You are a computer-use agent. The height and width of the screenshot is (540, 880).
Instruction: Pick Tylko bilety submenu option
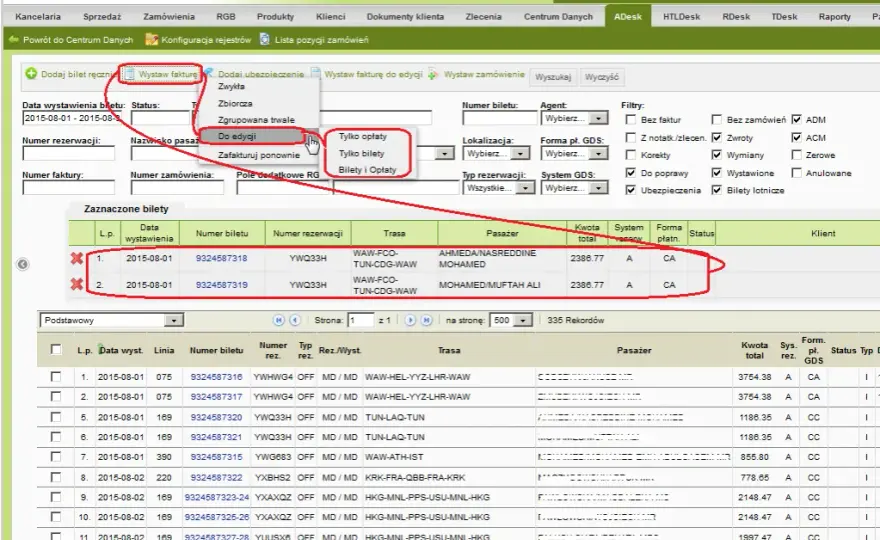coord(361,153)
